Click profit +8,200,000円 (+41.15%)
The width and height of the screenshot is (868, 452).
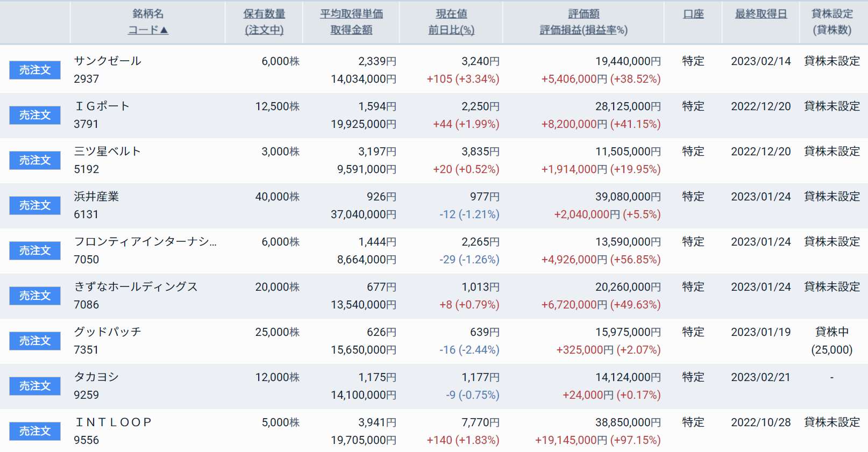tap(601, 124)
